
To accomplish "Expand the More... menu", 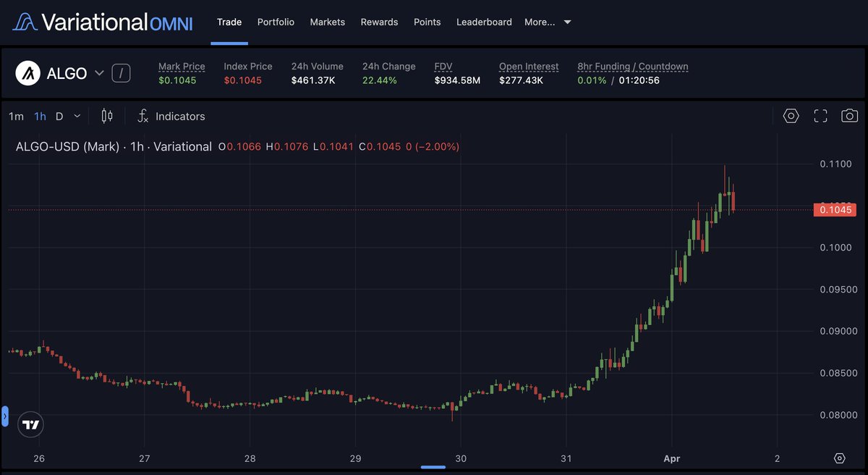I will [548, 22].
